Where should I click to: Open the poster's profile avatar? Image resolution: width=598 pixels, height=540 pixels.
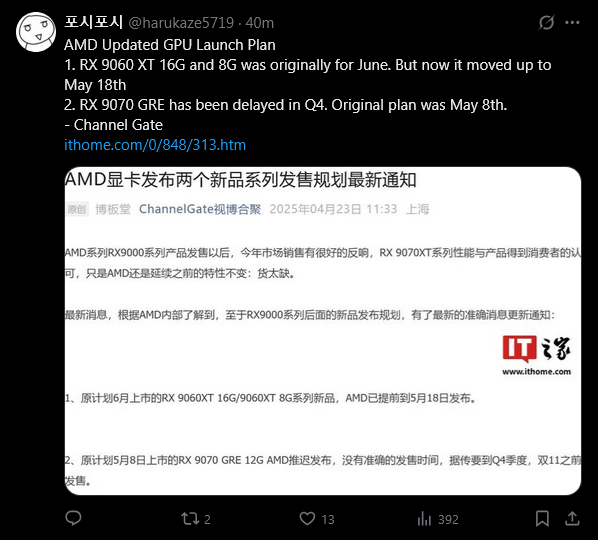[x=36, y=32]
